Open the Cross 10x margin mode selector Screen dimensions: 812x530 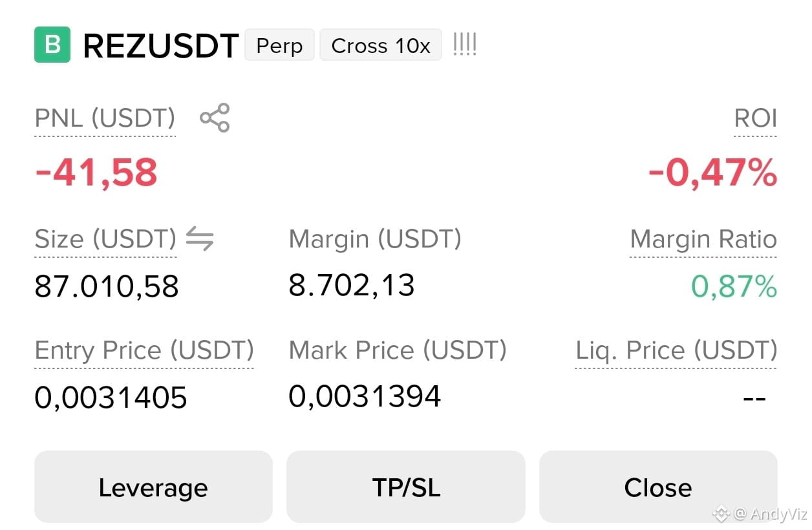click(381, 45)
